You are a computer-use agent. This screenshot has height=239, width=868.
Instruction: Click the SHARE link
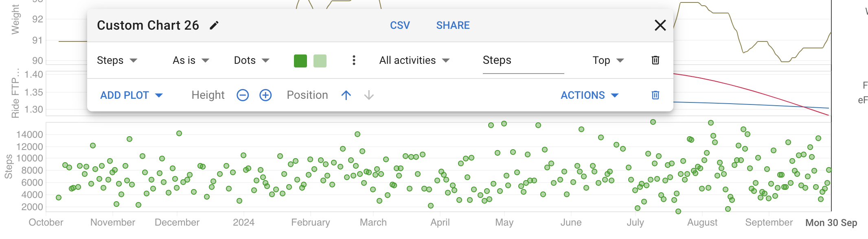[x=453, y=25]
